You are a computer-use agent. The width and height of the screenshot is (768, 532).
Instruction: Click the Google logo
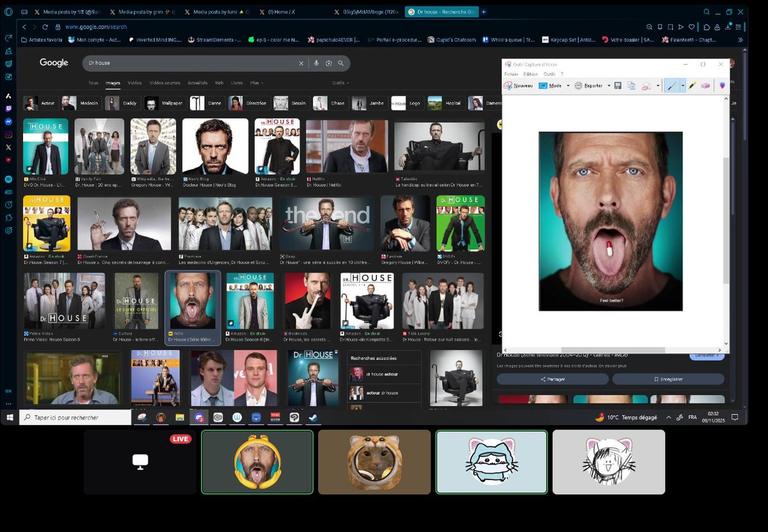(54, 63)
